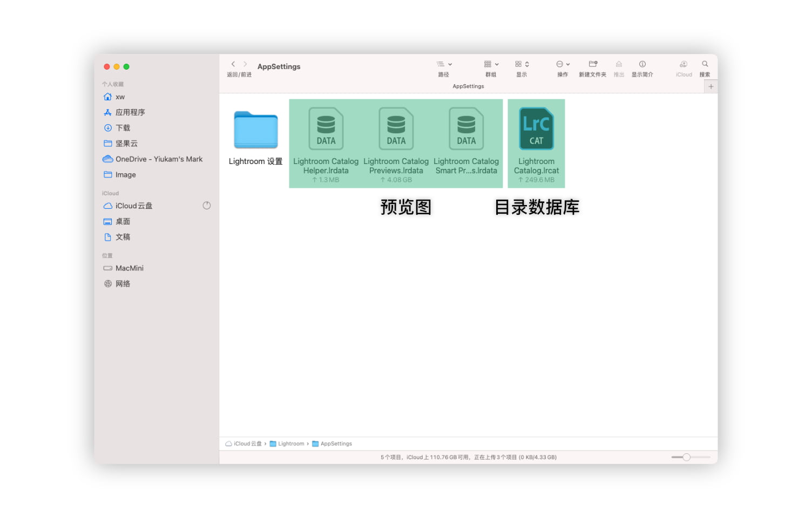Open the 路径 path toolbar menu

tap(444, 64)
